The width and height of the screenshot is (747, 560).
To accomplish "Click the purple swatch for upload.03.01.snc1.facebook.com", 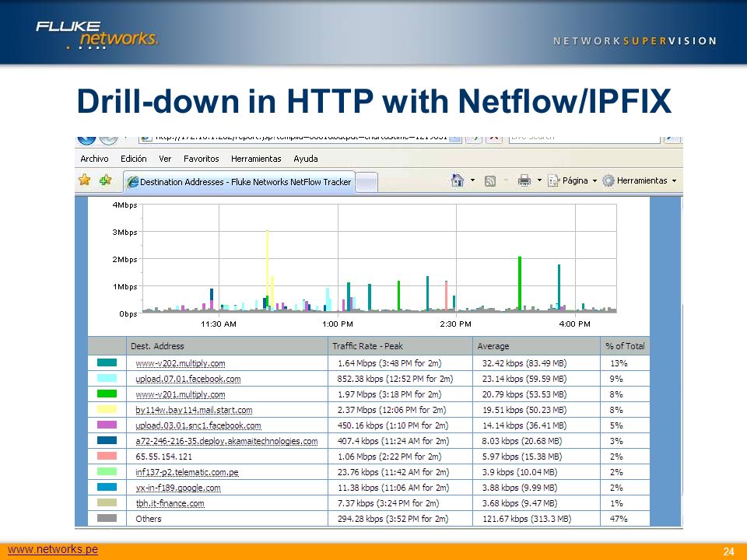I will [x=107, y=425].
